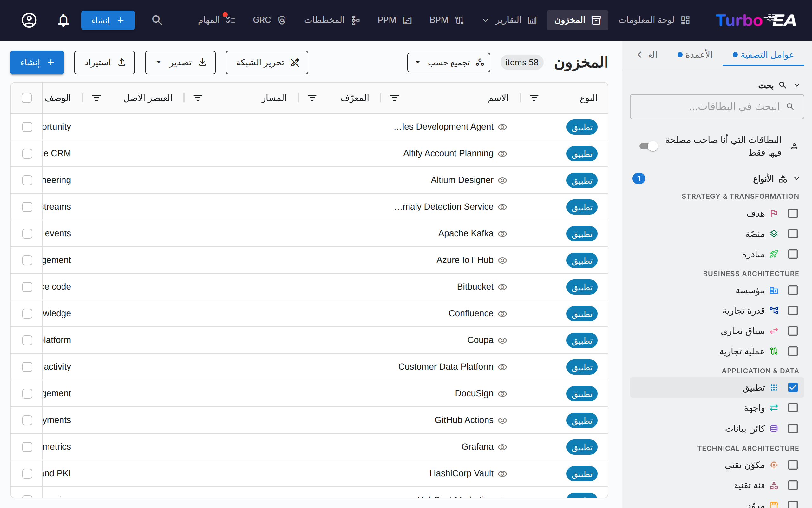Open the تصدير export dropdown
This screenshot has width=812, height=508.
pos(180,63)
